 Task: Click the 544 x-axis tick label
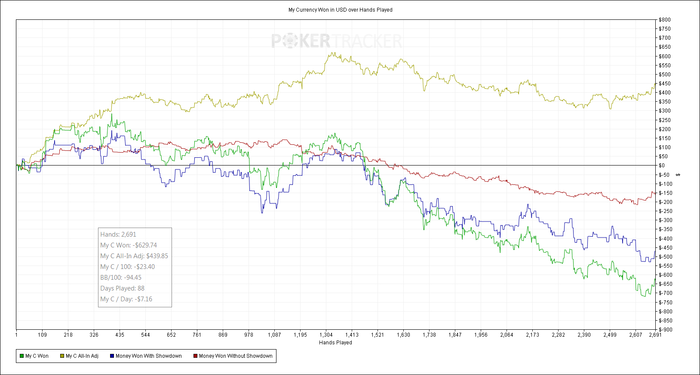pos(146,334)
